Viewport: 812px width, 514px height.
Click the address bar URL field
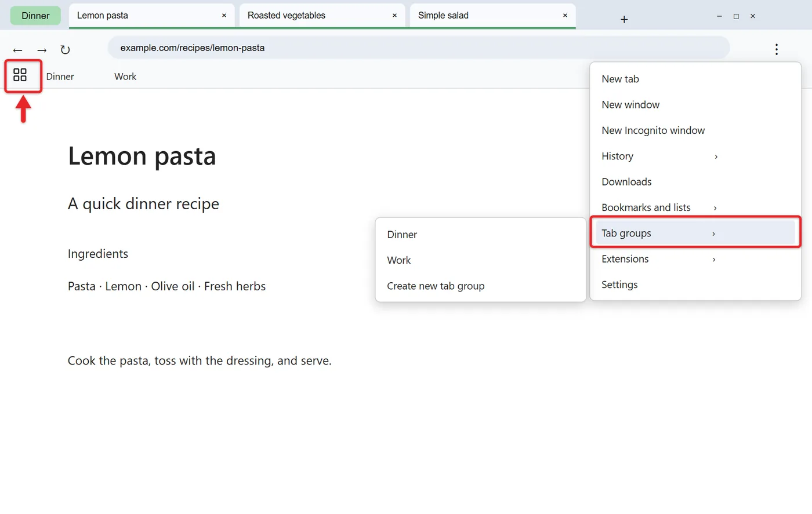(x=418, y=48)
